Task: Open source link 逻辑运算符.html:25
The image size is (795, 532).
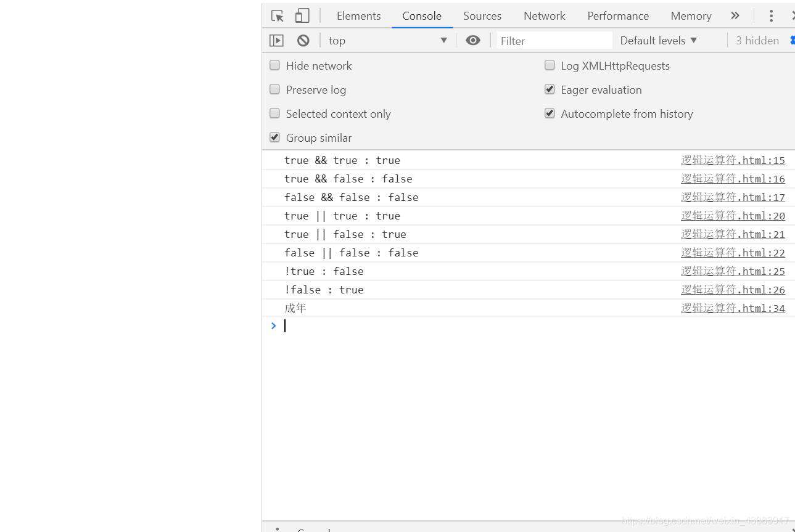Action: 733,271
